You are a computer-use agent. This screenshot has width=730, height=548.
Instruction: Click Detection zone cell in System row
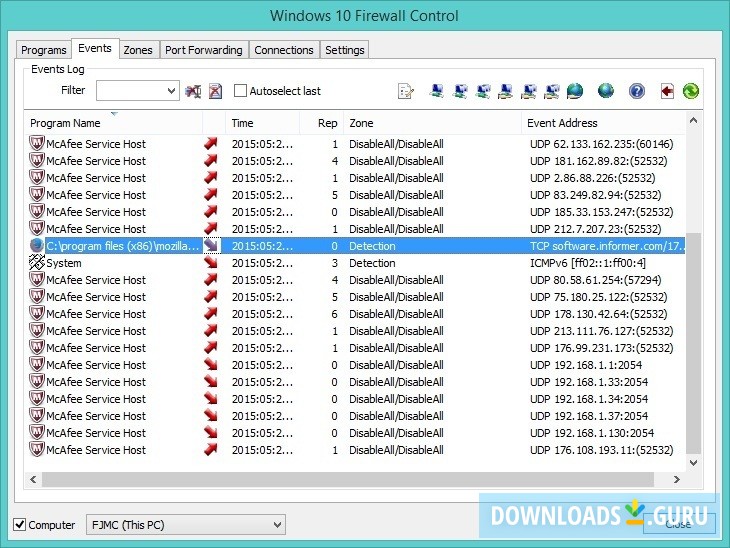372,263
